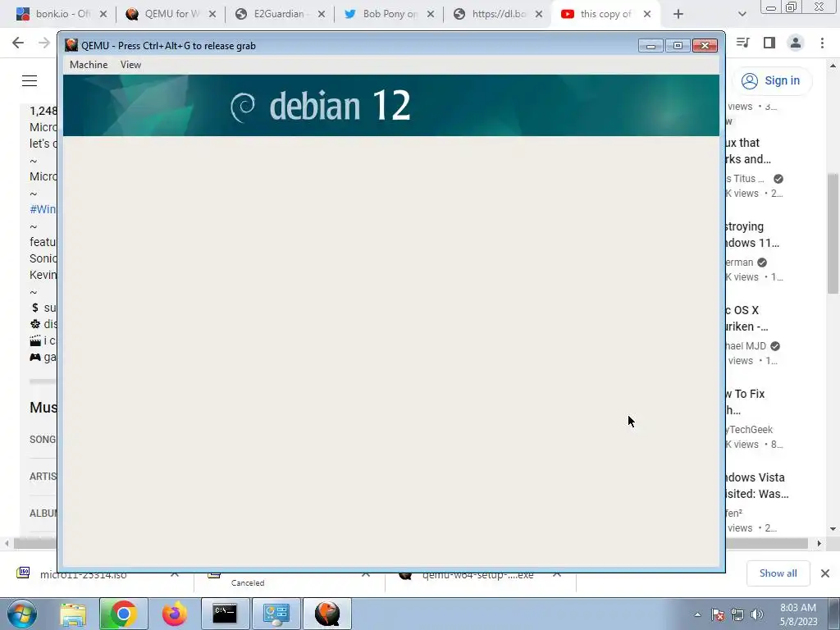Open Chrome profile avatar
This screenshot has height=630, width=840.
pos(796,43)
